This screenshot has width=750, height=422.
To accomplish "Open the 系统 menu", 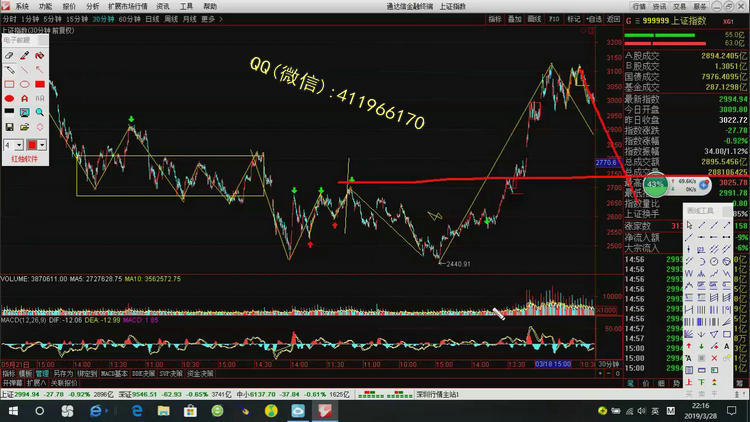I will 22,7.
